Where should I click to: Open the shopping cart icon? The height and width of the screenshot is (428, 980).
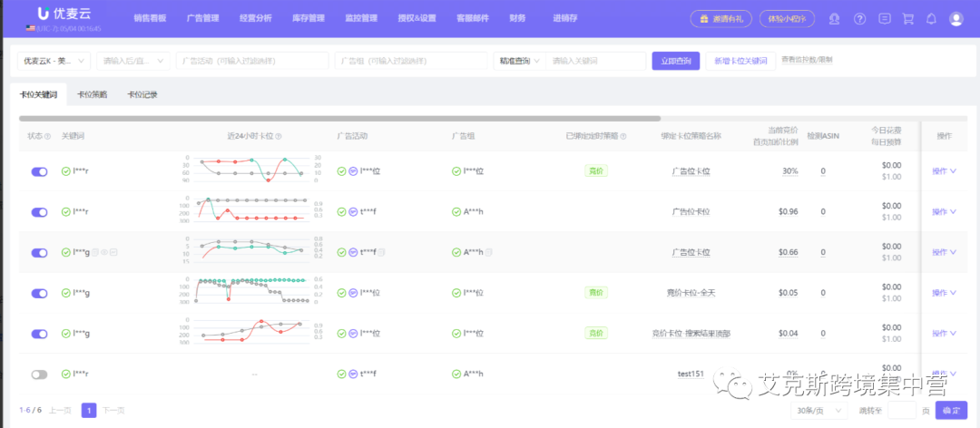point(908,19)
